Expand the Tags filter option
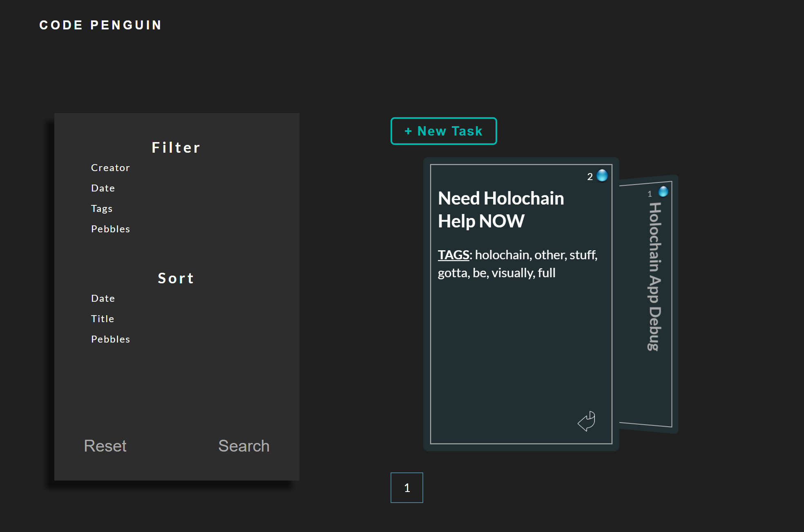 tap(102, 209)
